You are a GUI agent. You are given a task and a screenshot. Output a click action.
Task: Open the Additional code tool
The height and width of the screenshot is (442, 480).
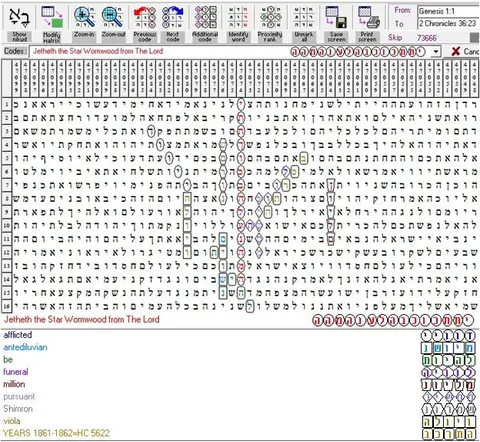205,24
